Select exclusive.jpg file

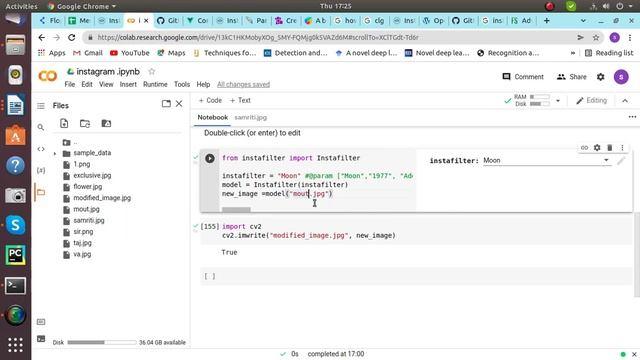(92, 176)
